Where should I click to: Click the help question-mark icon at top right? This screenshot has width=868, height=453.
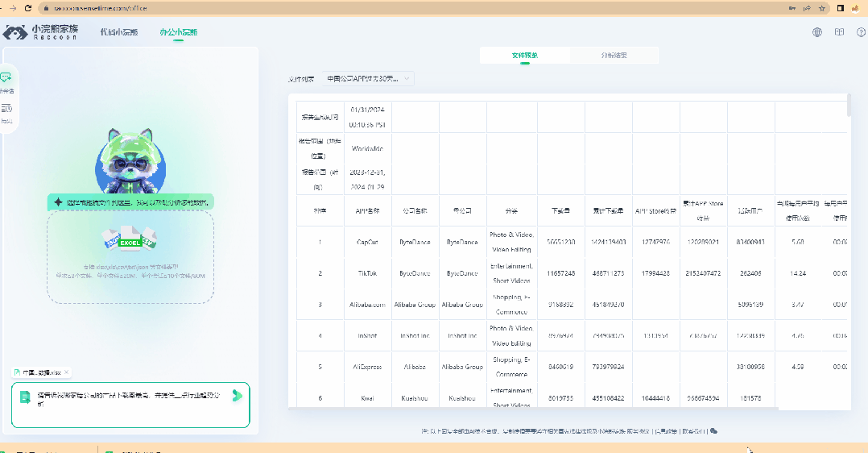coord(862,32)
